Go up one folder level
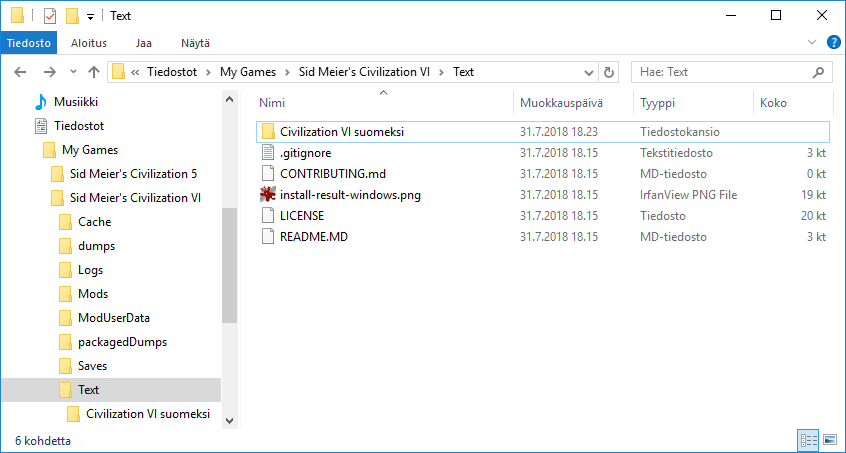This screenshot has height=453, width=846. 94,72
